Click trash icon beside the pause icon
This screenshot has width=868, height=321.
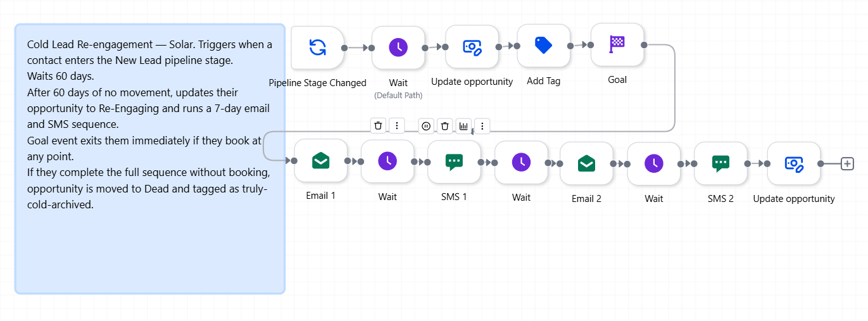tap(445, 126)
